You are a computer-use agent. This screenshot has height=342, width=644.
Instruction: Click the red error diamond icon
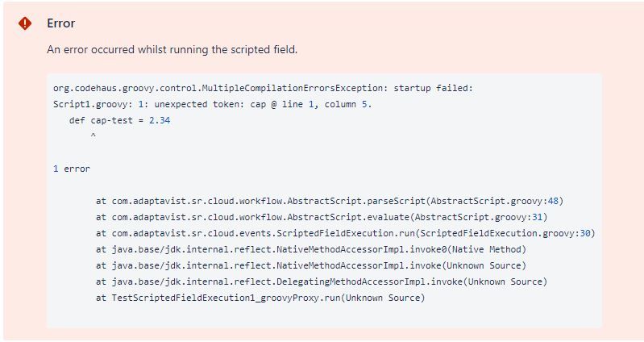[x=25, y=23]
